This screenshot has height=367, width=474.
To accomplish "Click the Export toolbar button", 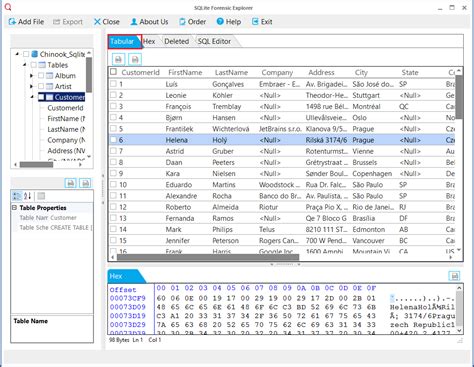I will click(x=68, y=22).
